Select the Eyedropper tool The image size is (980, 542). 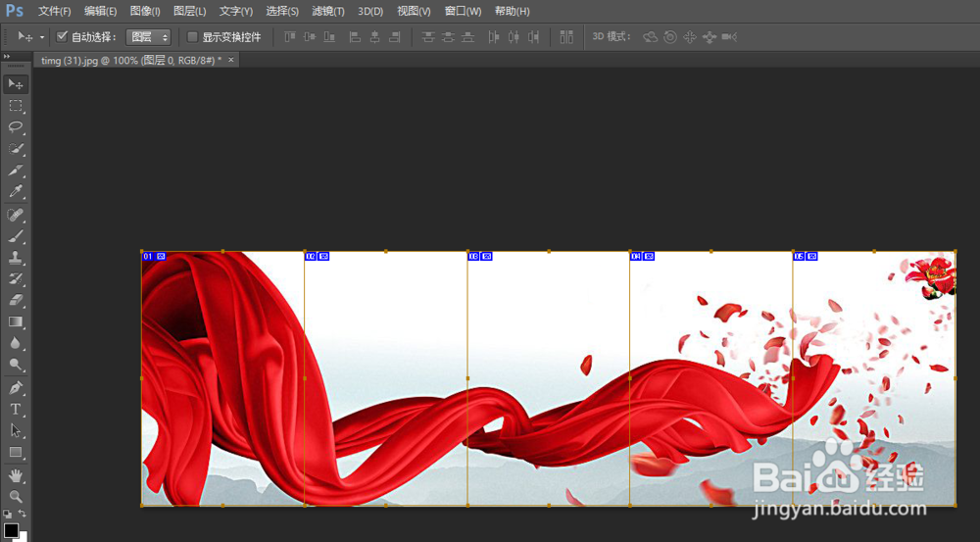16,191
